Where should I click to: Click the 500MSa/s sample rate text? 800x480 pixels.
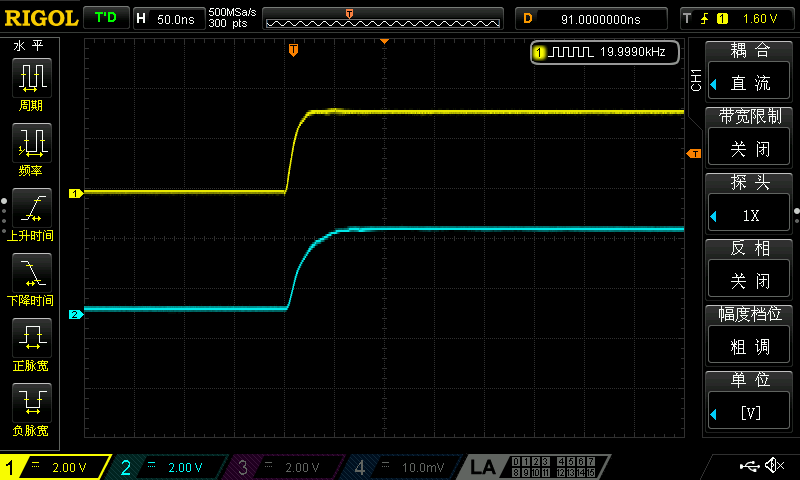click(x=232, y=13)
